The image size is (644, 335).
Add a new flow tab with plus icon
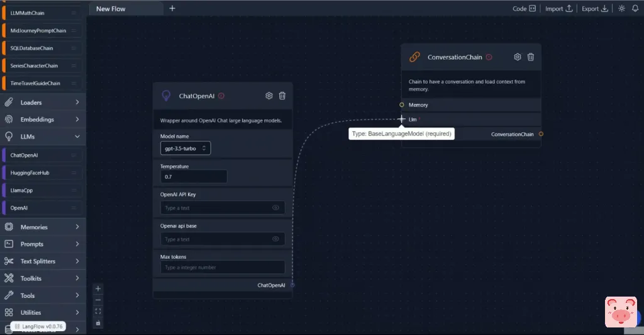[x=172, y=8]
